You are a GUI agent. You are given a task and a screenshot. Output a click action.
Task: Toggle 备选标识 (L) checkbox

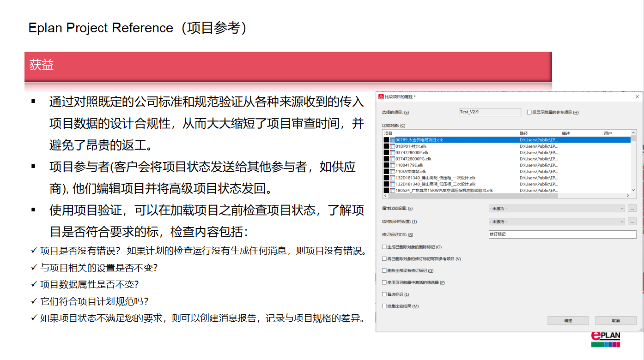click(x=384, y=294)
